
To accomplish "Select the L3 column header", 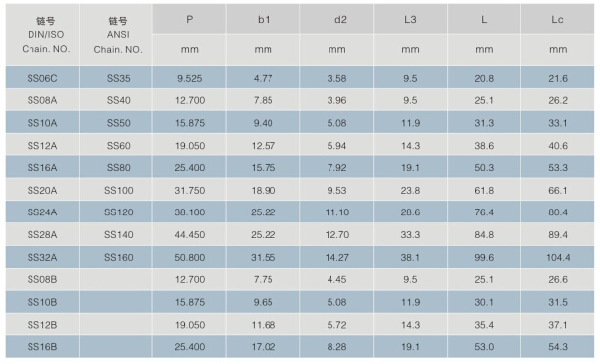I will (410, 19).
